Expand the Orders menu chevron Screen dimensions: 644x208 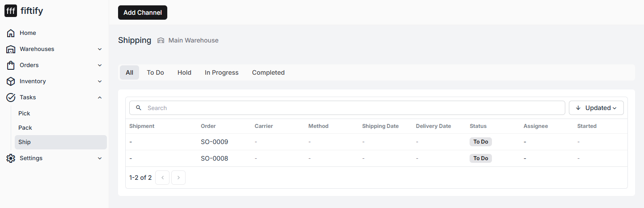(x=100, y=65)
